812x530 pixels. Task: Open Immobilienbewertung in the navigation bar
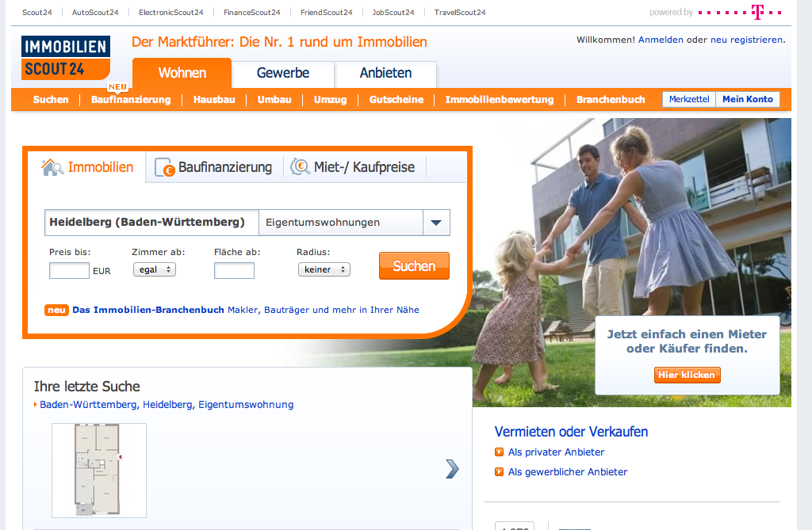coord(500,99)
